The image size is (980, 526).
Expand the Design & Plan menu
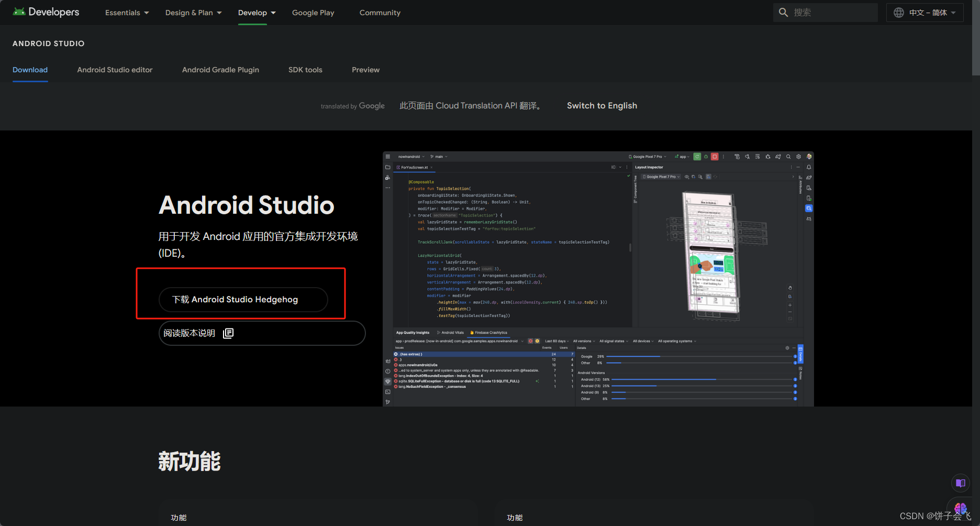[x=193, y=13]
